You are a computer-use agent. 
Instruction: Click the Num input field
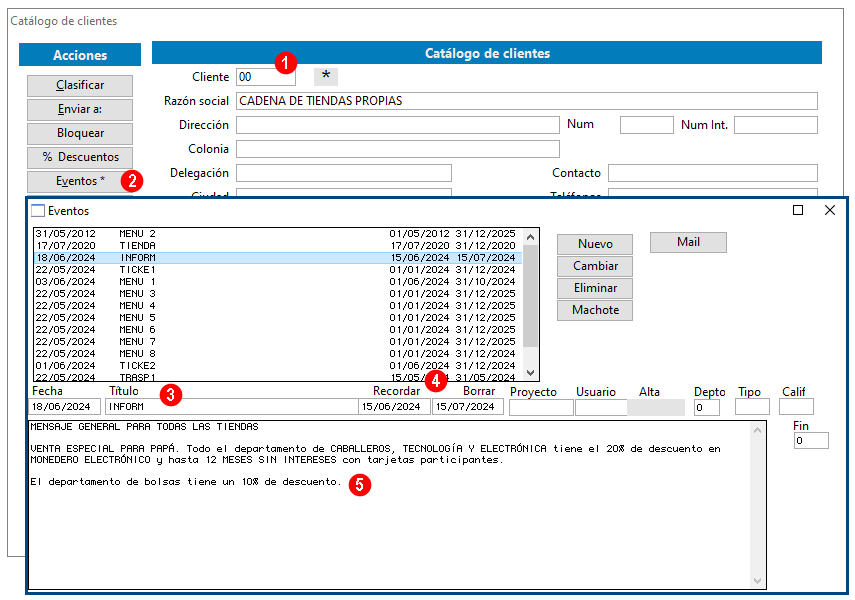pyautogui.click(x=647, y=125)
